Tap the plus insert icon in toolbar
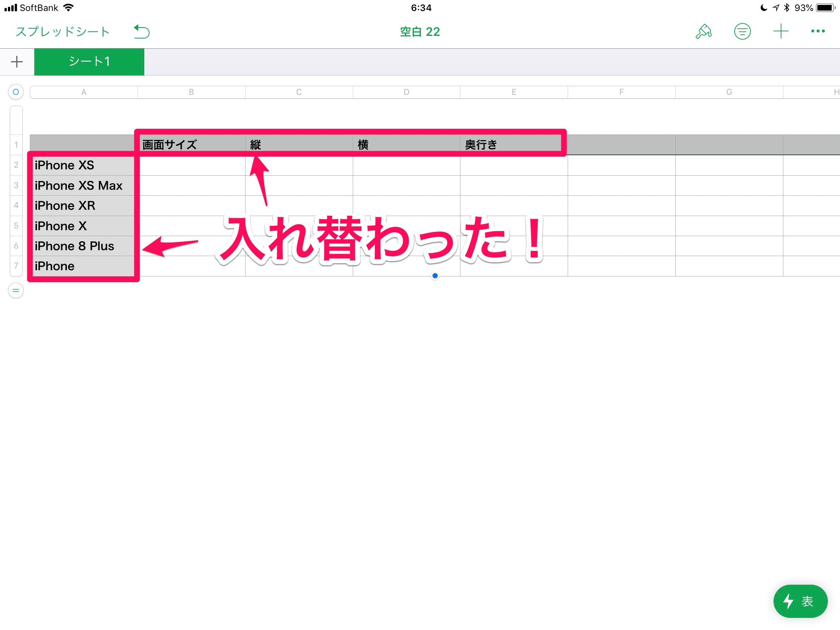This screenshot has width=840, height=630. tap(781, 31)
